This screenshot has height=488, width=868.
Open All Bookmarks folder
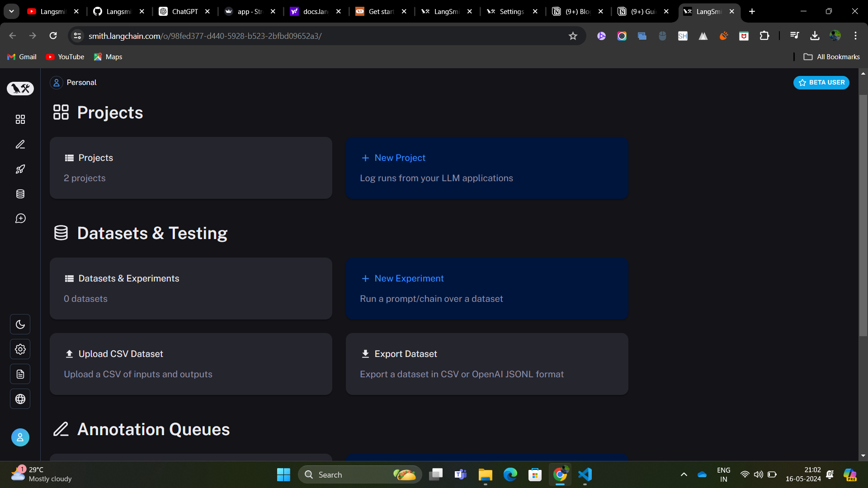(x=831, y=57)
